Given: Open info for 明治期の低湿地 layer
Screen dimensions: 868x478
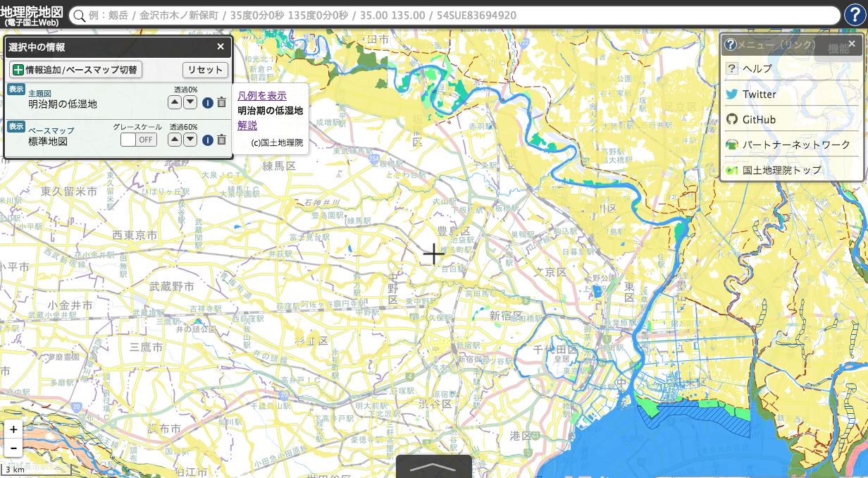Looking at the screenshot, I should tap(208, 103).
